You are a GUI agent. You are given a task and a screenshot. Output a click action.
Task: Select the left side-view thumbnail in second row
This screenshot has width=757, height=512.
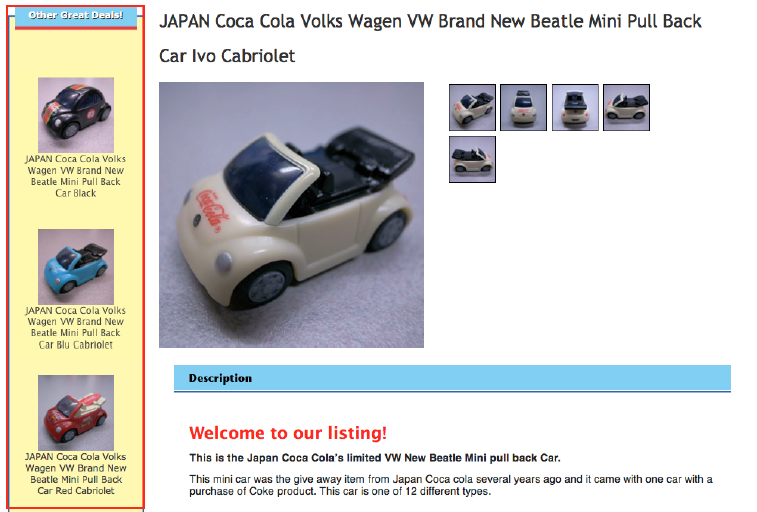472,159
